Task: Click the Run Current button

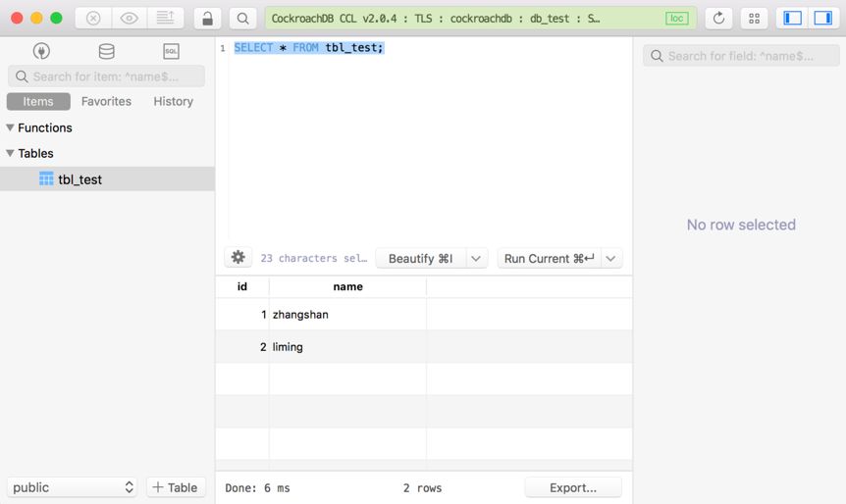Action: point(550,259)
